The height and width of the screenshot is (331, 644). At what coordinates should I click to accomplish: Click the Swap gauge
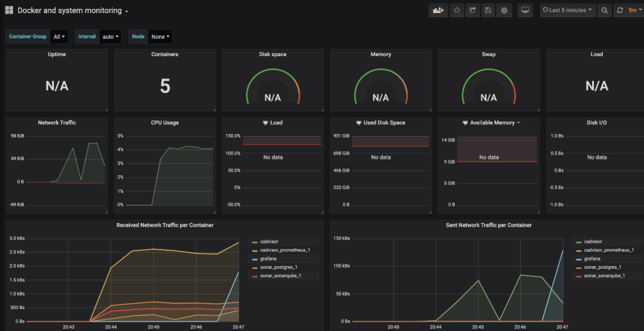tap(488, 86)
